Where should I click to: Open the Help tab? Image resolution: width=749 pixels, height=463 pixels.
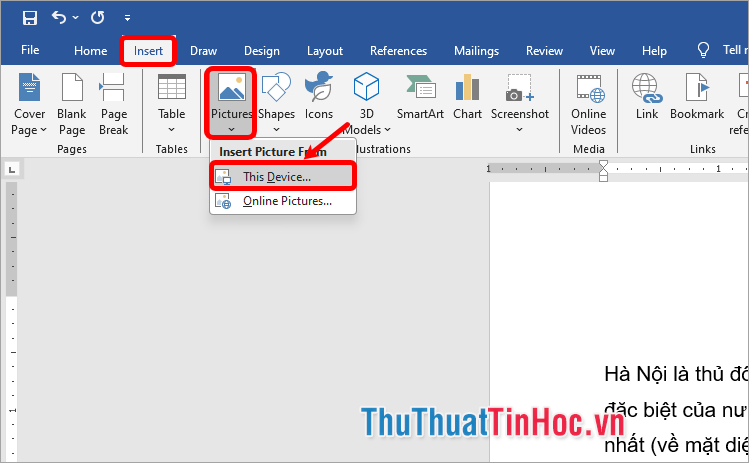654,51
